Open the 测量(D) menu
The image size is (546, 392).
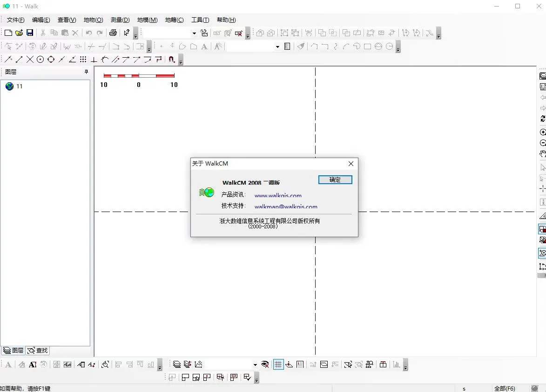pyautogui.click(x=120, y=20)
